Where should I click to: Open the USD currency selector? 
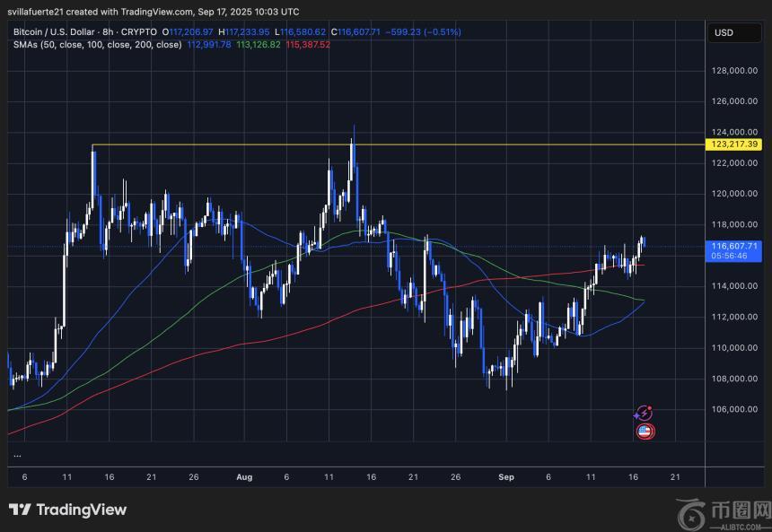coord(724,32)
